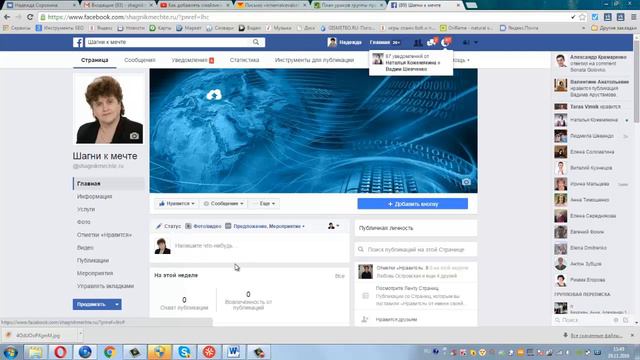Click search posts on this page field
Screen dimensions: 640x360
[416, 249]
